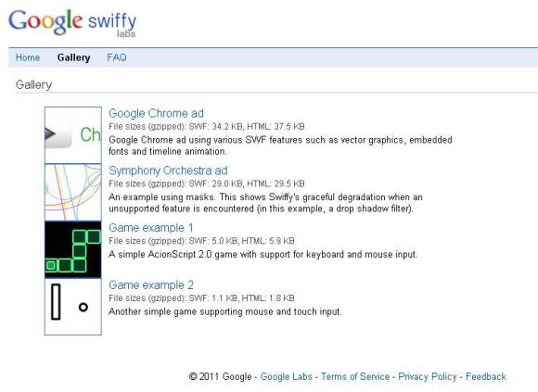Select the Gallery tab in navigation bar
Image resolution: width=538 pixels, height=392 pixels.
tap(74, 57)
